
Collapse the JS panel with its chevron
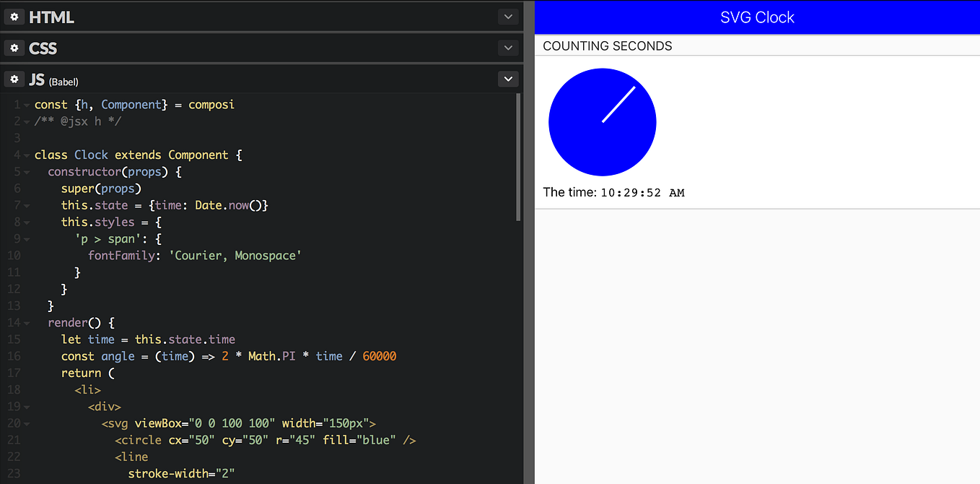point(508,79)
